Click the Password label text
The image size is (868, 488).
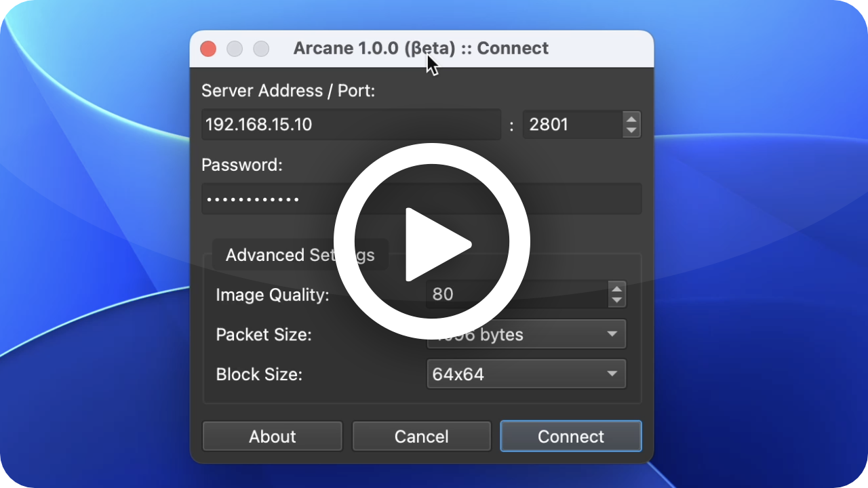(242, 165)
